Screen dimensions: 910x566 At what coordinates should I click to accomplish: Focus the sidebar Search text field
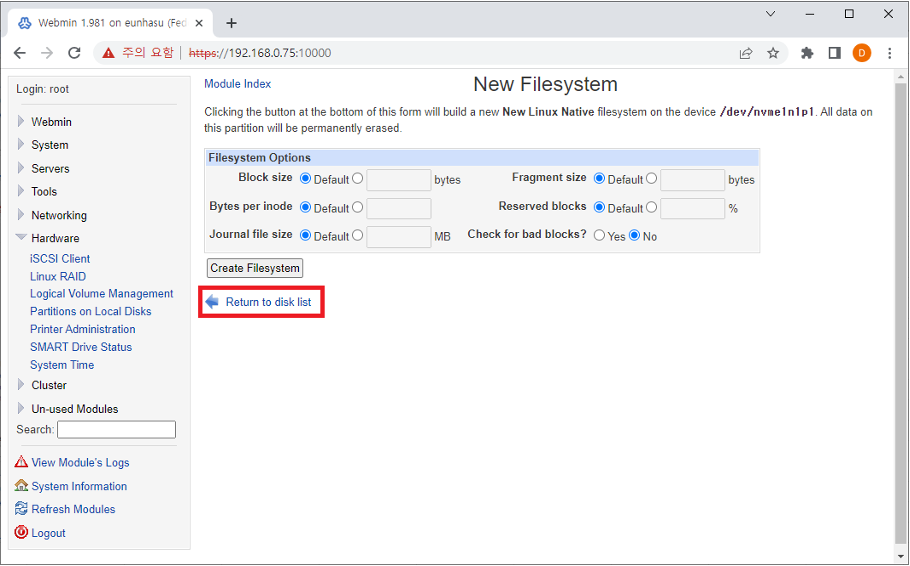pyautogui.click(x=116, y=429)
